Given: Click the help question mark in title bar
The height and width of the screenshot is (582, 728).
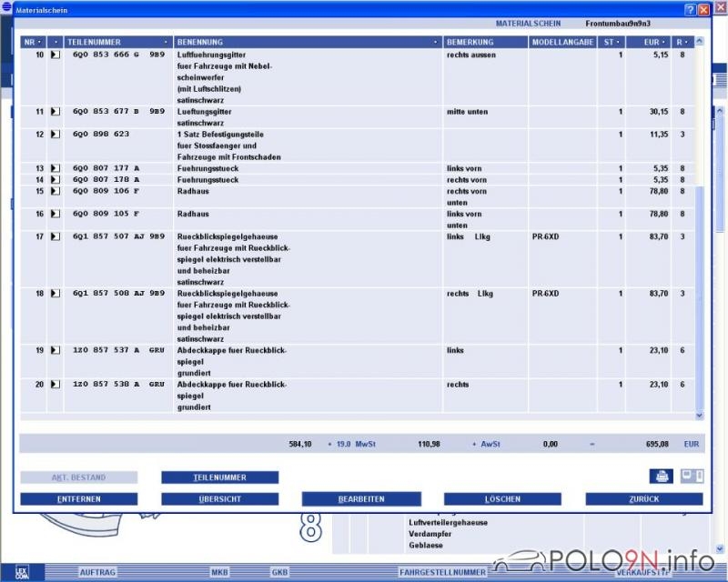Looking at the screenshot, I should click(x=689, y=9).
